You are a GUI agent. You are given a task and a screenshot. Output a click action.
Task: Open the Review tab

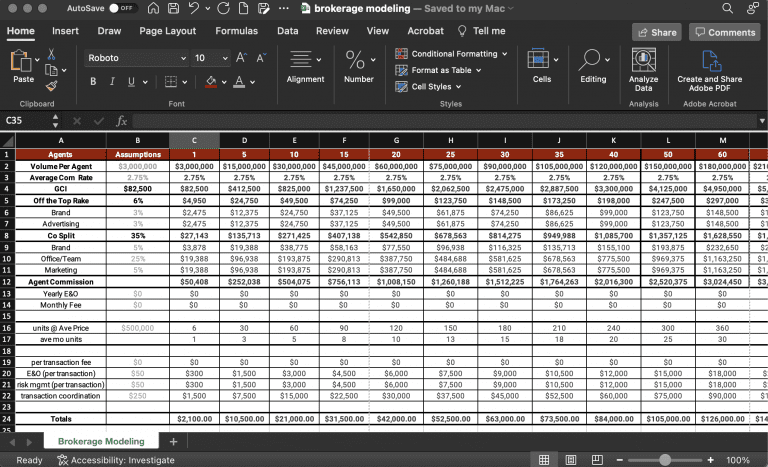click(x=332, y=31)
